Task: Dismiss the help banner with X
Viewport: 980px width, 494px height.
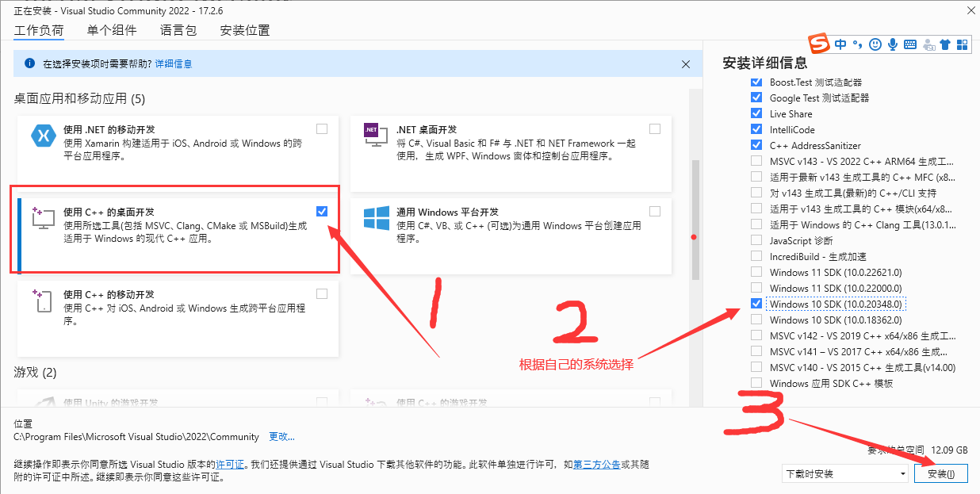Action: tap(686, 63)
